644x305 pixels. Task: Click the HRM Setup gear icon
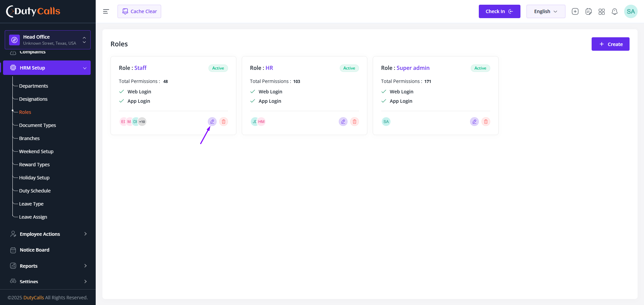tap(13, 68)
